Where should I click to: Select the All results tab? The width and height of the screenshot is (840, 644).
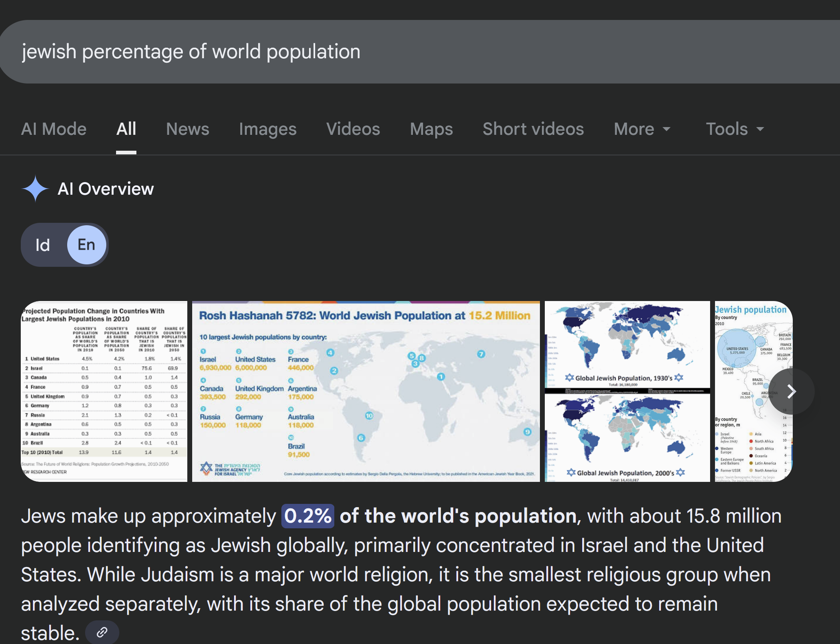point(126,129)
